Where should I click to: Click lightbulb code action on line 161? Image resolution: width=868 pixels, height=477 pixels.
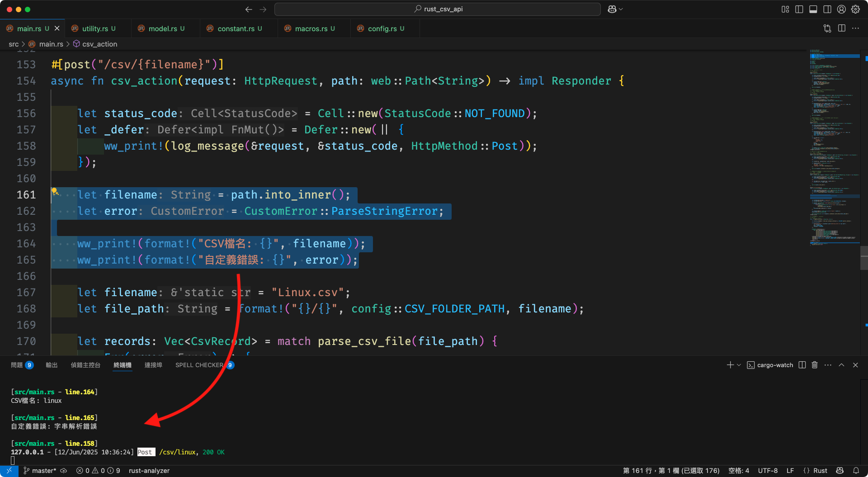pyautogui.click(x=55, y=191)
